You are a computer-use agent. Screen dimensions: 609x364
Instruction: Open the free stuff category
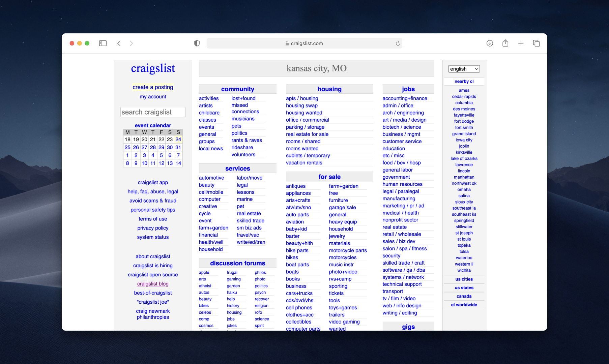coord(333,193)
